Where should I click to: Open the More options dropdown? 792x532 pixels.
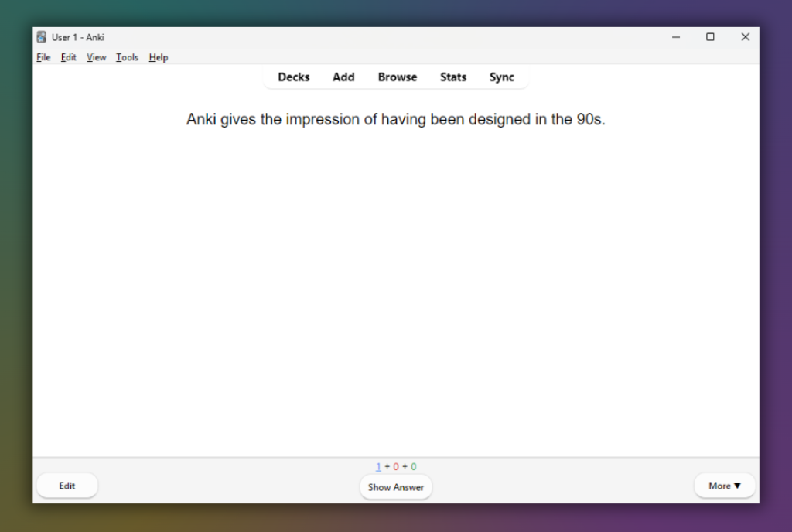724,485
